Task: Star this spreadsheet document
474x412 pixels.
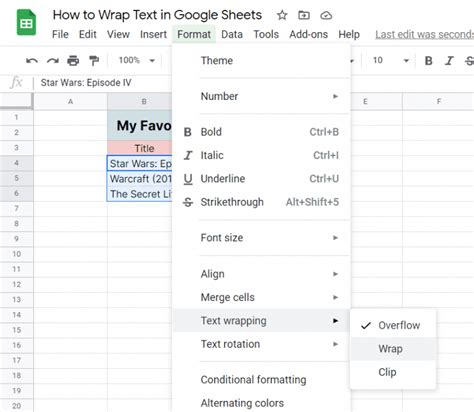Action: pyautogui.click(x=282, y=15)
